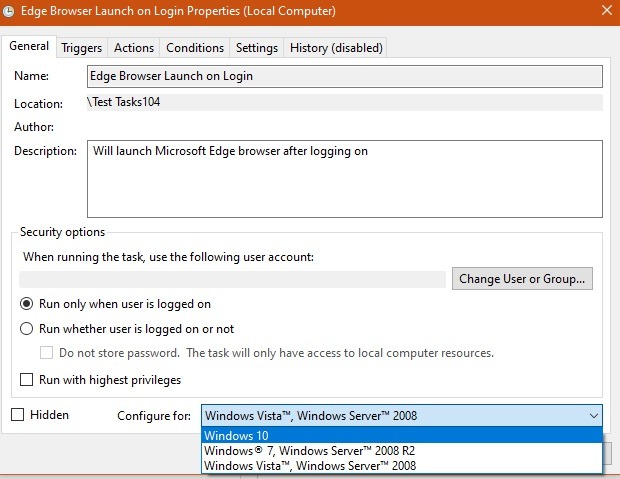The image size is (620, 479).
Task: Open the Settings tab
Action: 257,48
